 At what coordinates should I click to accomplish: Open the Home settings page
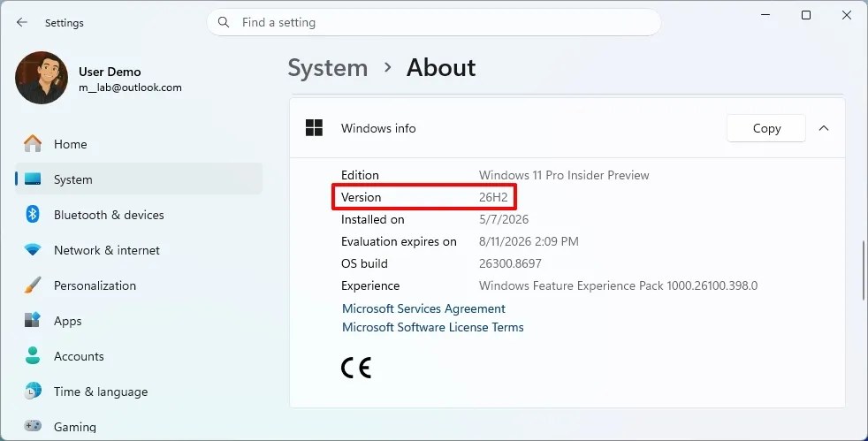click(139, 144)
